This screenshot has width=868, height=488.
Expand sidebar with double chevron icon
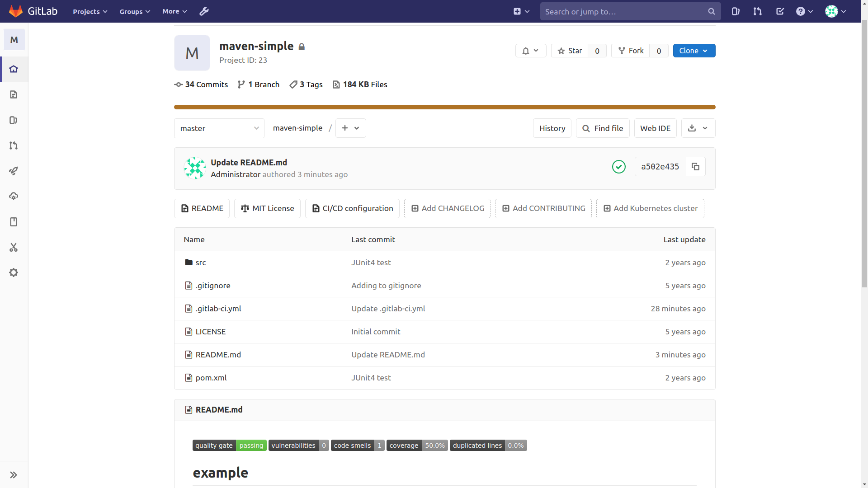pyautogui.click(x=14, y=475)
